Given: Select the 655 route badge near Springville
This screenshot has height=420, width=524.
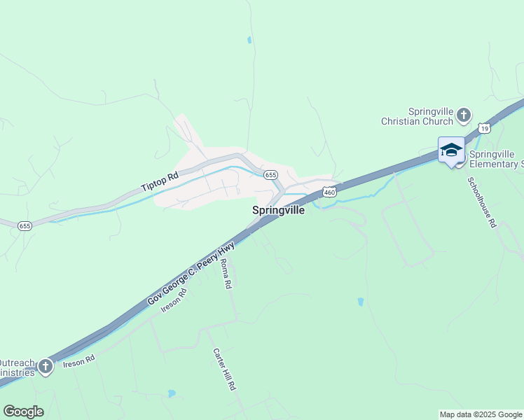Looking at the screenshot, I should point(270,175).
